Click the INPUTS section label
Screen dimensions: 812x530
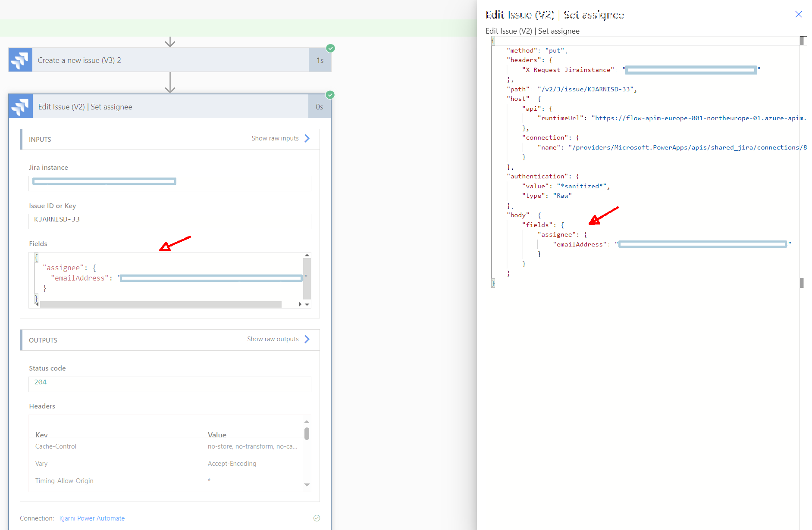coord(40,139)
